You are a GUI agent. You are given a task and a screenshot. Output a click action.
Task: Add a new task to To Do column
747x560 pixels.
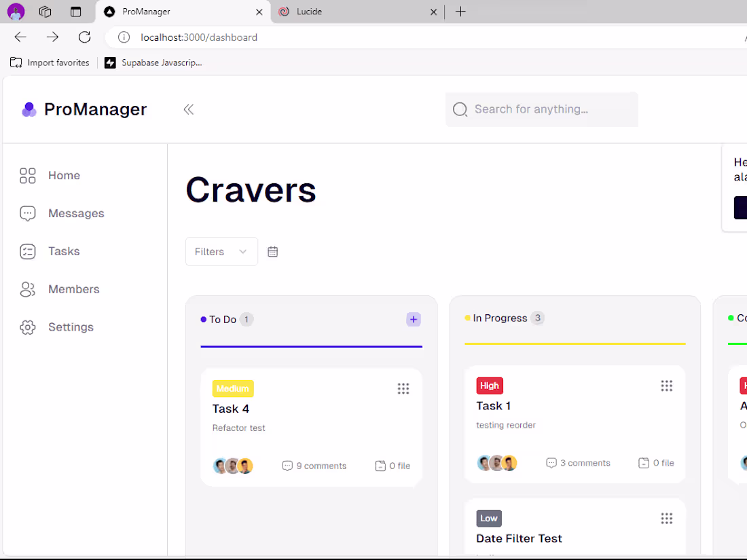point(414,319)
